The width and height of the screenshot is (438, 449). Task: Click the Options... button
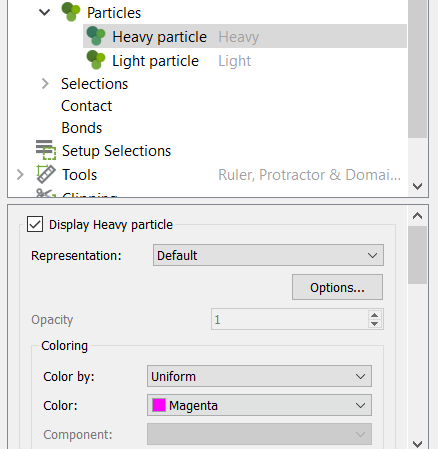337,287
